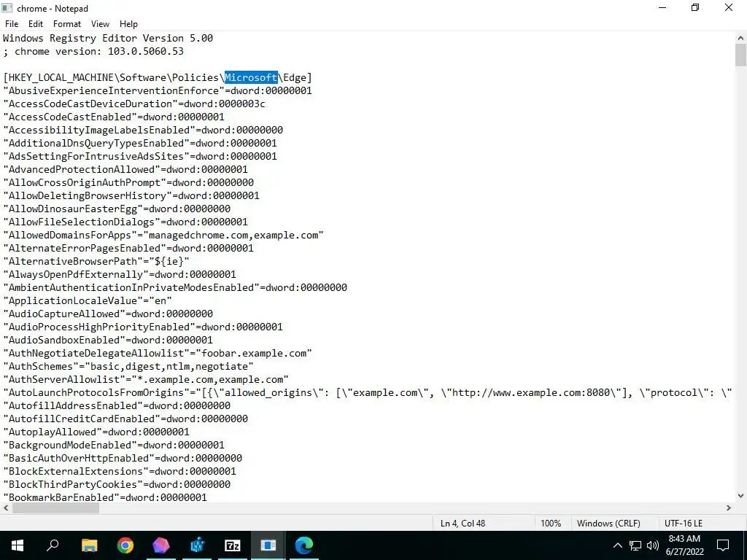This screenshot has width=747, height=560.
Task: Click the AdvancedProtectionAllowed line
Action: (x=125, y=169)
